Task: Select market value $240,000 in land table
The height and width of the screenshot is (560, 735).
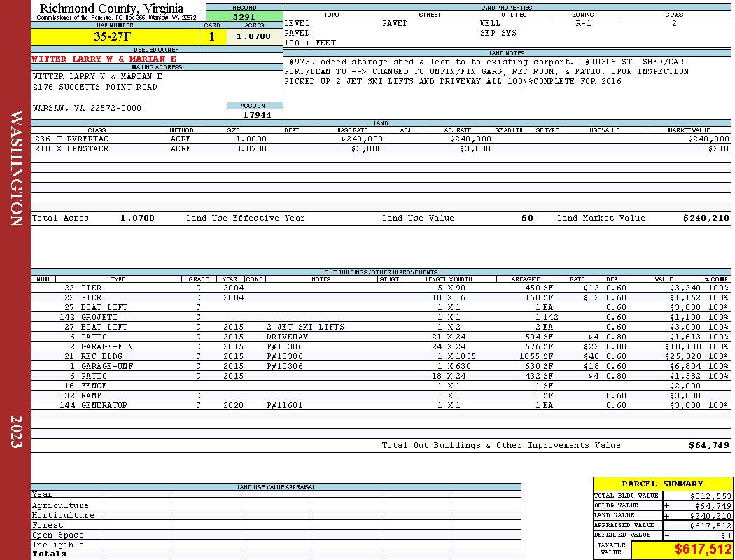Action: tap(708, 139)
